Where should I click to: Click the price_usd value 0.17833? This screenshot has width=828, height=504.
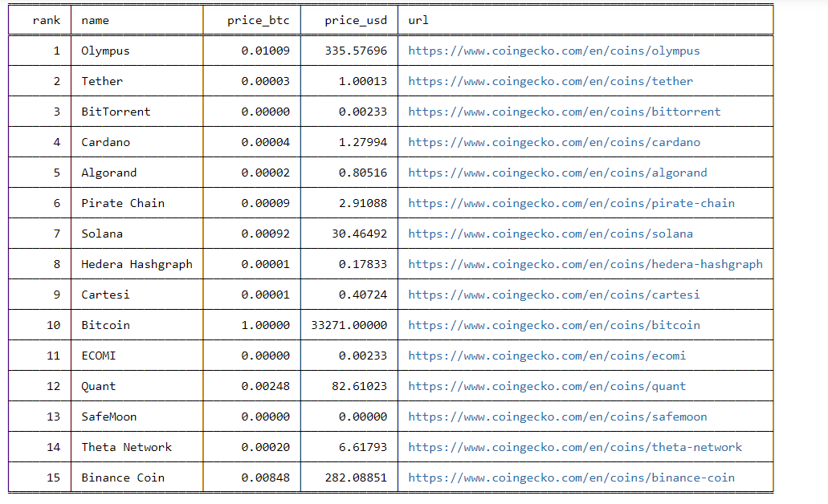tap(362, 264)
